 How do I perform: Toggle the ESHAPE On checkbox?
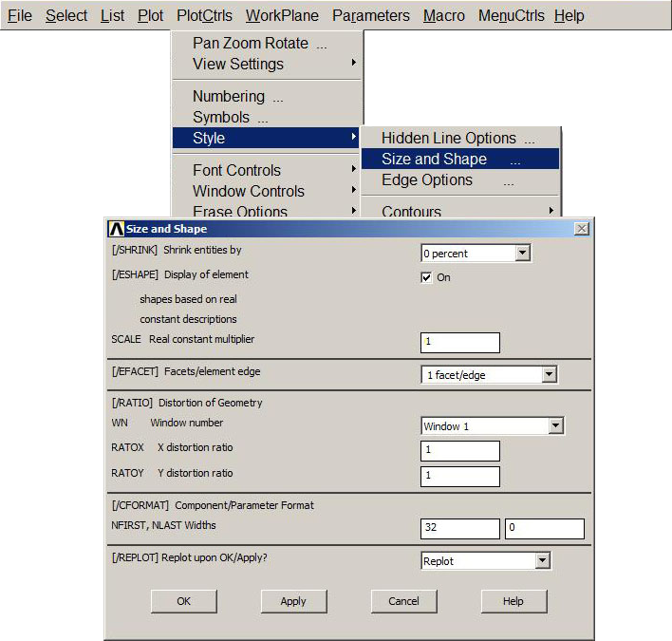[x=427, y=277]
